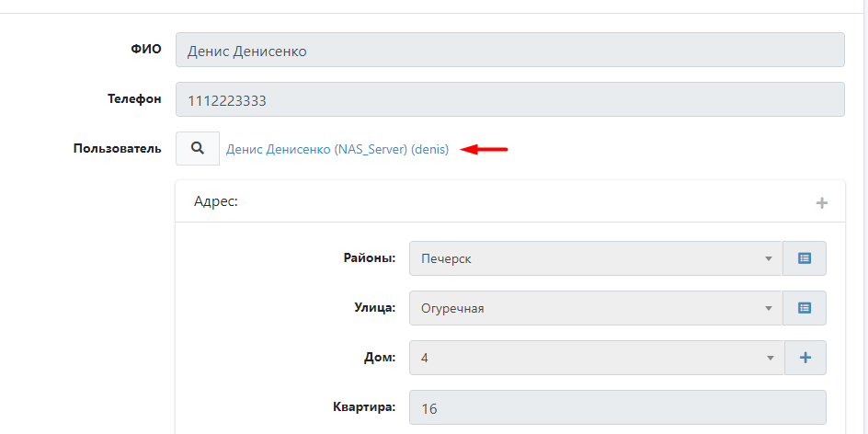Expand the Адрес panel with plus icon

(822, 202)
